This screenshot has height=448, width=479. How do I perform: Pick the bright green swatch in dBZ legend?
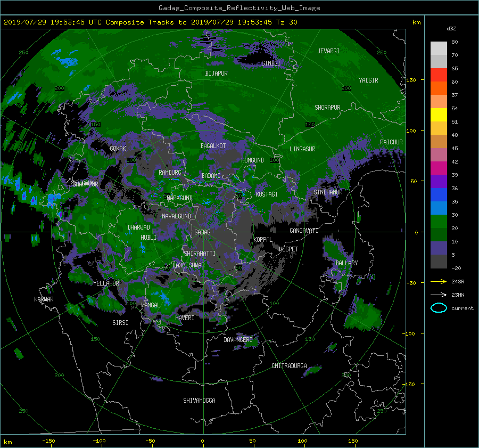pyautogui.click(x=439, y=221)
